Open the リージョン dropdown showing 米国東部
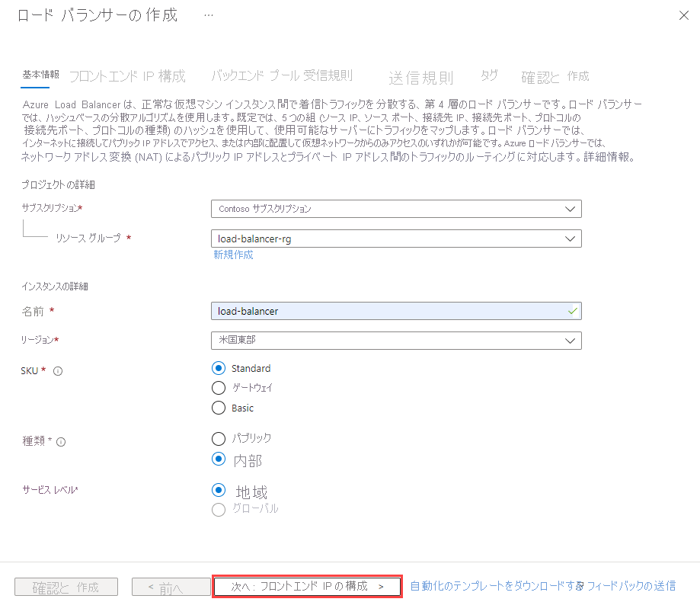This screenshot has width=700, height=602. 396,341
